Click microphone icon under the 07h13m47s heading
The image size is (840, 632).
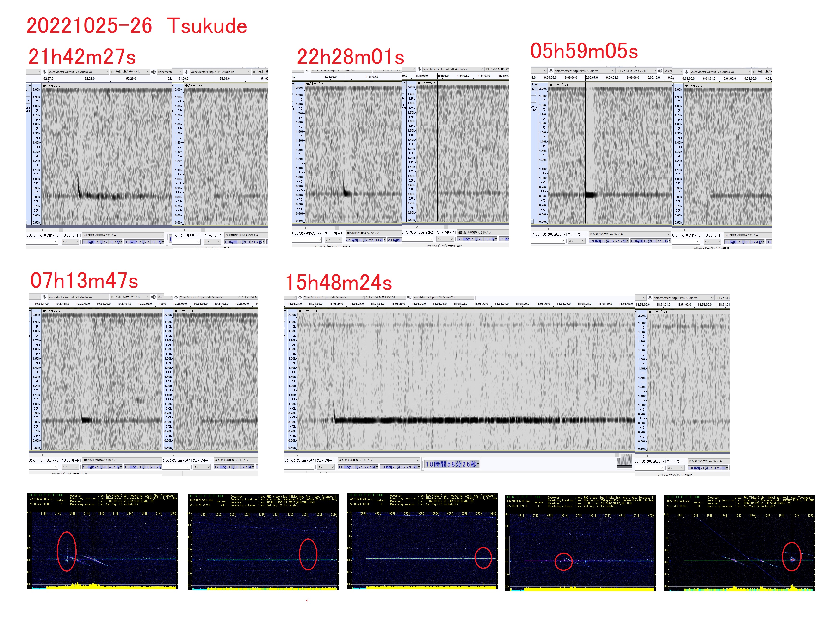pyautogui.click(x=44, y=297)
